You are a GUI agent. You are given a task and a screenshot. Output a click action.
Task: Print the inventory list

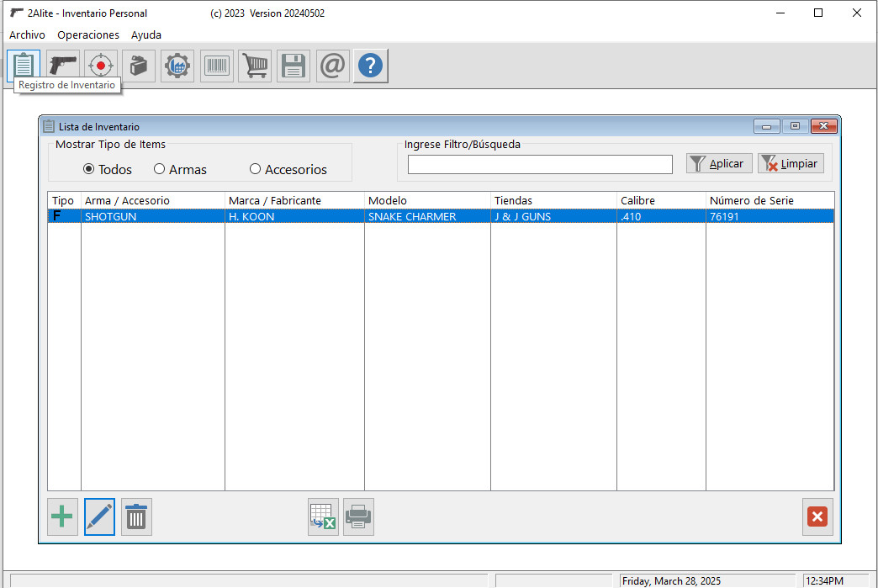click(358, 516)
